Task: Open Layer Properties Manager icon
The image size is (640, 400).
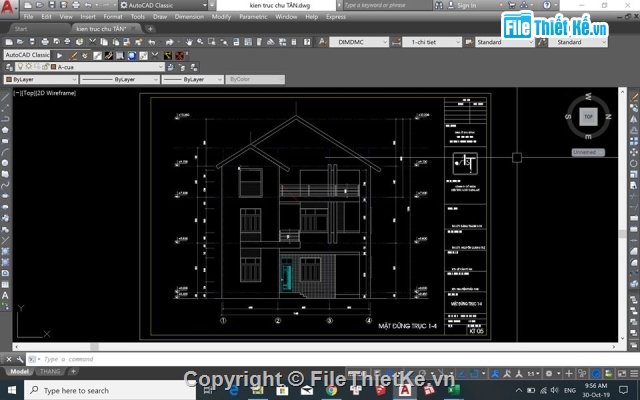Action: pyautogui.click(x=9, y=67)
